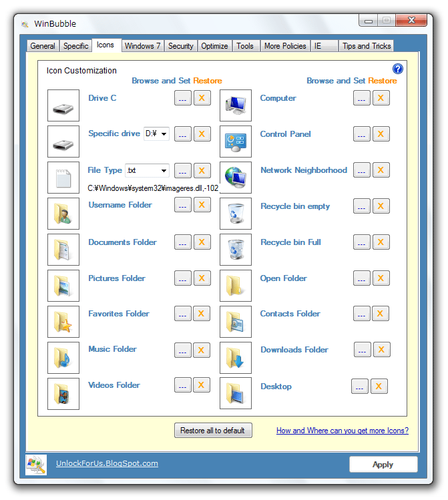Browse for a new Contacts Folder icon
448x500 pixels.
click(362, 314)
